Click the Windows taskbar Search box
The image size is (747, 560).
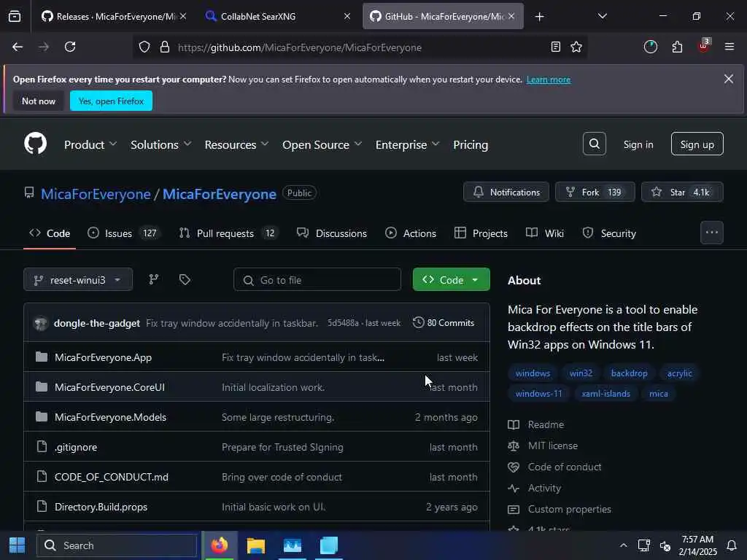coord(117,545)
